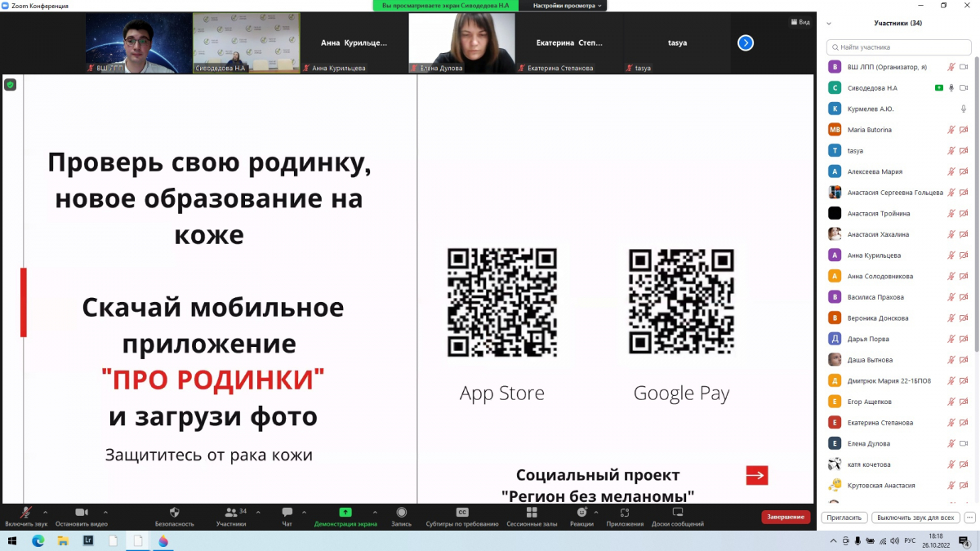Click Найти участника search field
Screen dimensions: 980x551
[898, 47]
